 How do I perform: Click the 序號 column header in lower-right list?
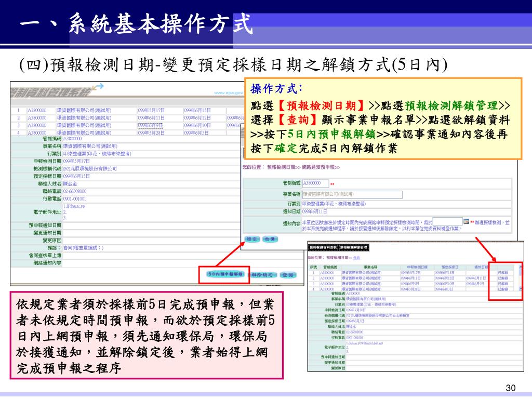[313, 268]
